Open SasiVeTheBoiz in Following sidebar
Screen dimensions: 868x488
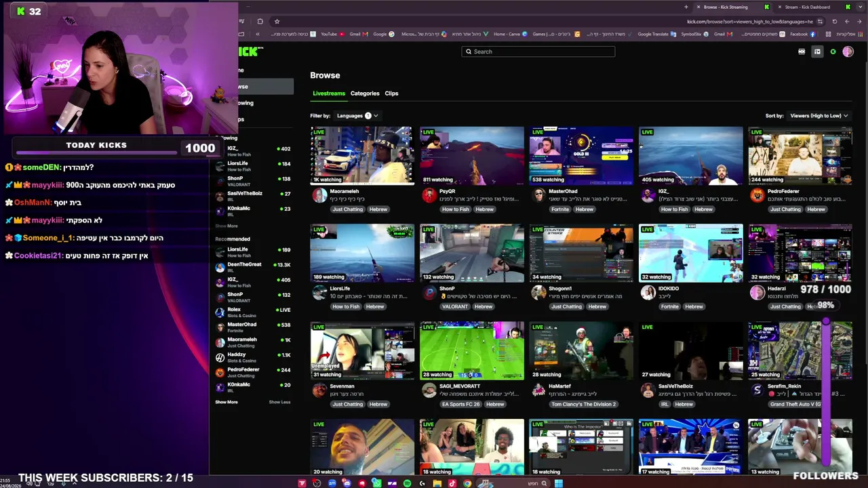tap(252, 195)
